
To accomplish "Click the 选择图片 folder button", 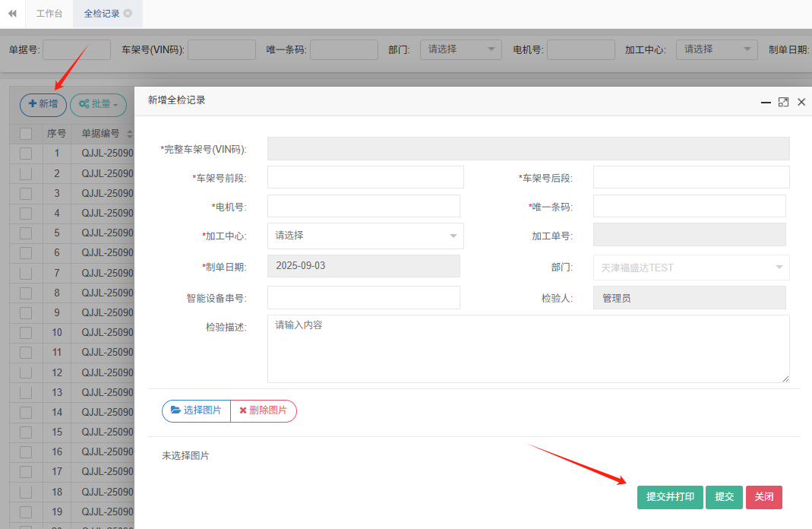I will [x=196, y=410].
